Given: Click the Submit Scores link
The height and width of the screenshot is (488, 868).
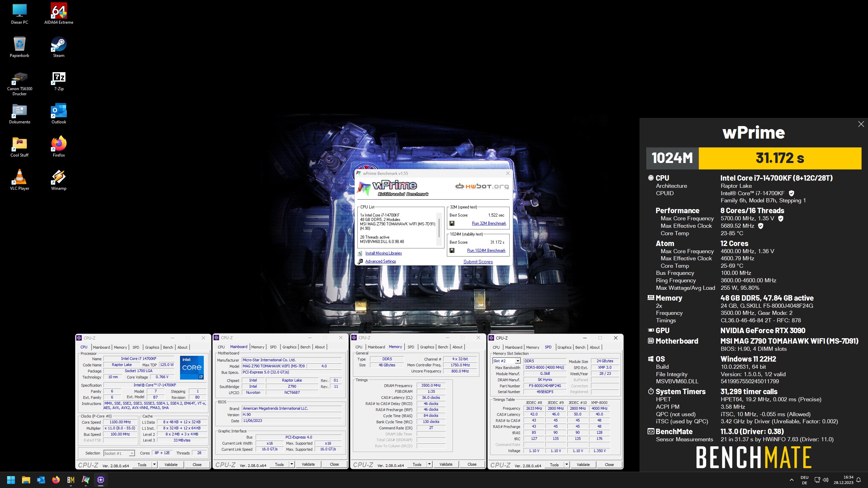Looking at the screenshot, I should 478,262.
